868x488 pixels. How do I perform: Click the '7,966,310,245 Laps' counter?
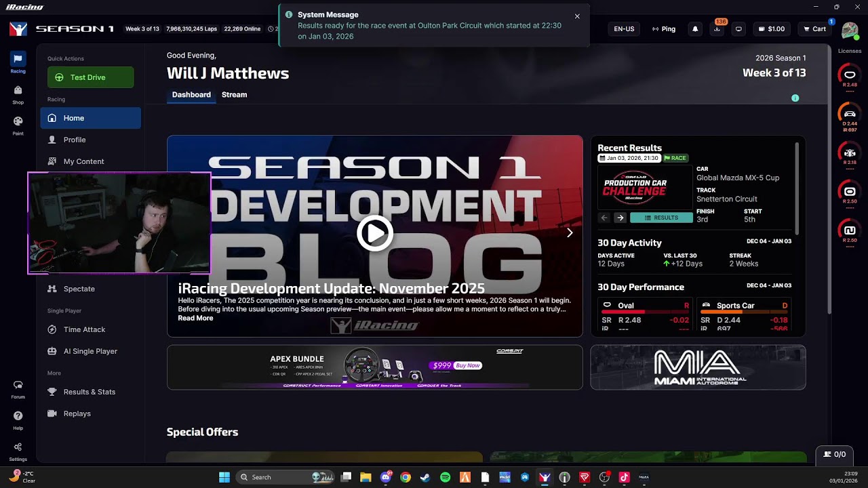(192, 29)
